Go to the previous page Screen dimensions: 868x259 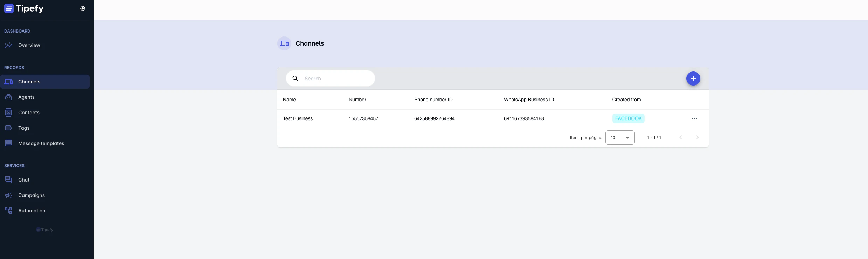pos(681,137)
